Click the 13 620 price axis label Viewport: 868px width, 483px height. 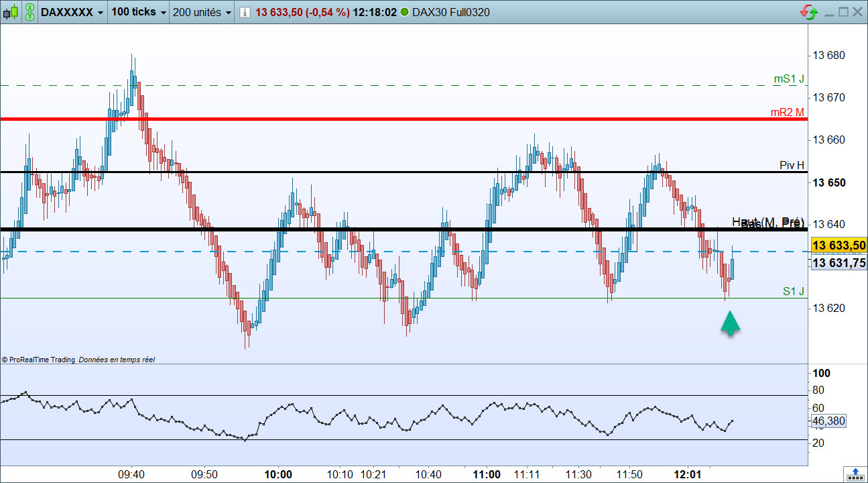[829, 309]
